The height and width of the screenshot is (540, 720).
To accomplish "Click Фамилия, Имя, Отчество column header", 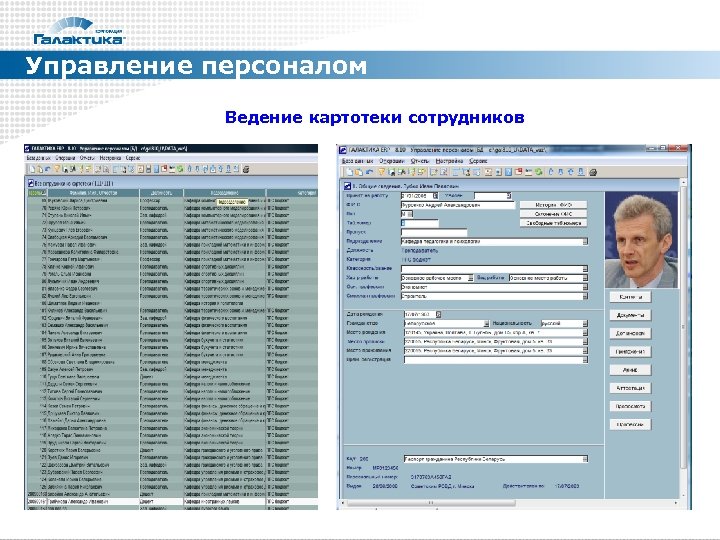I will [93, 193].
